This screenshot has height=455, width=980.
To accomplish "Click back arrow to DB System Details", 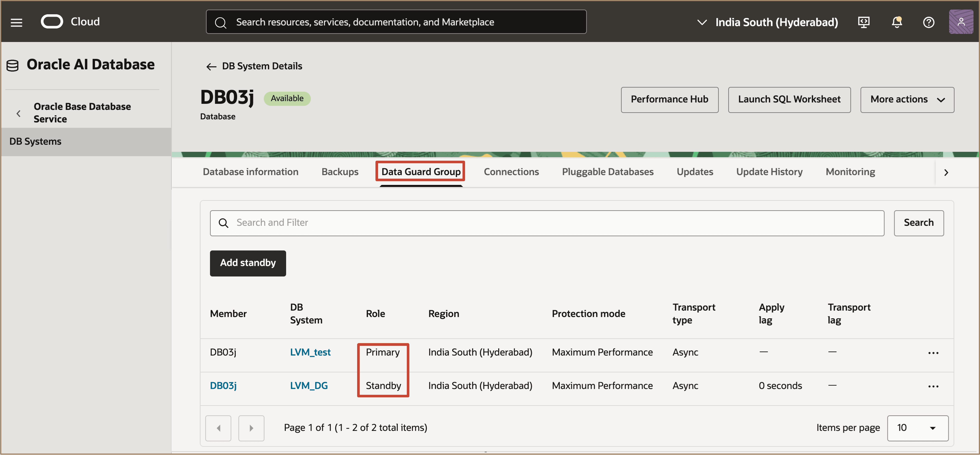I will 211,66.
